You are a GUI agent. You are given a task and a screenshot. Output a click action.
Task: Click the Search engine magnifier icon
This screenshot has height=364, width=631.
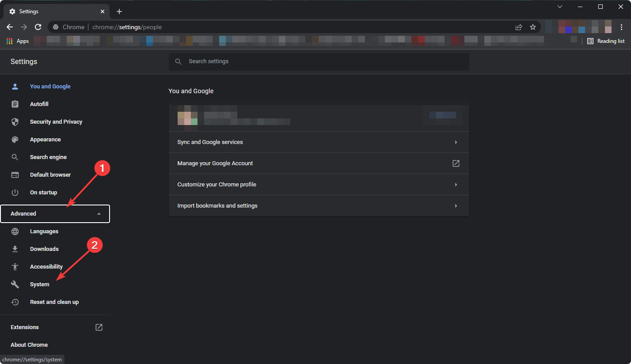pos(15,157)
